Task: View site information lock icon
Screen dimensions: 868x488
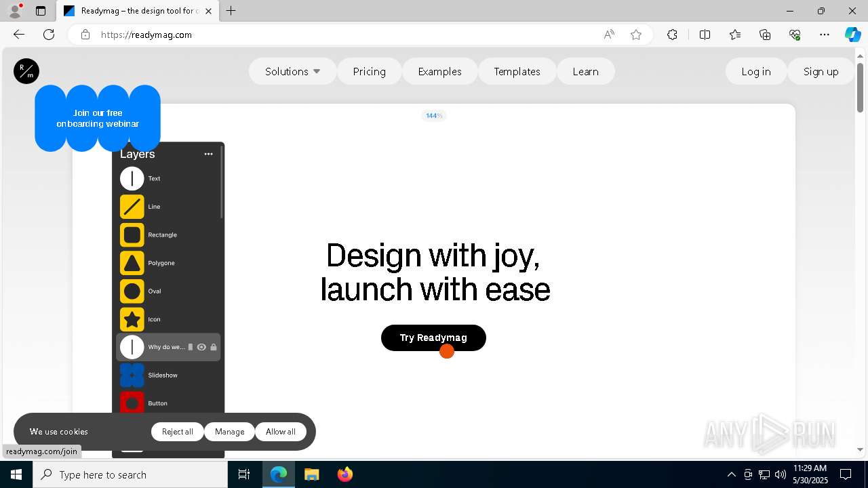Action: 85,35
